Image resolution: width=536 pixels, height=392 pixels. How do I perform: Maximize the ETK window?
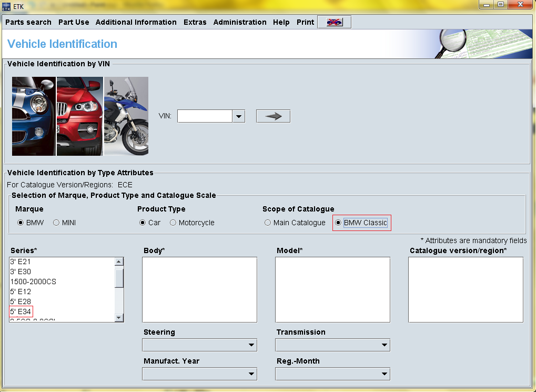[x=501, y=5]
